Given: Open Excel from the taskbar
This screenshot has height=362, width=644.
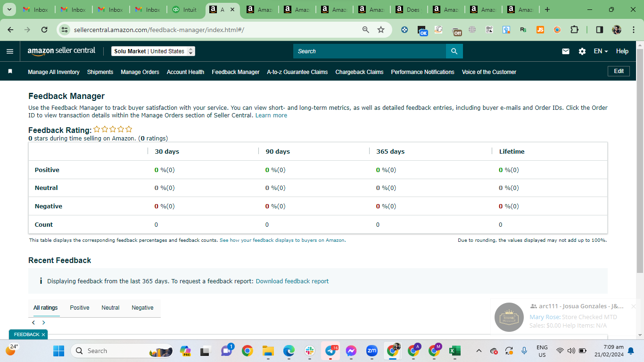Looking at the screenshot, I should [x=455, y=351].
